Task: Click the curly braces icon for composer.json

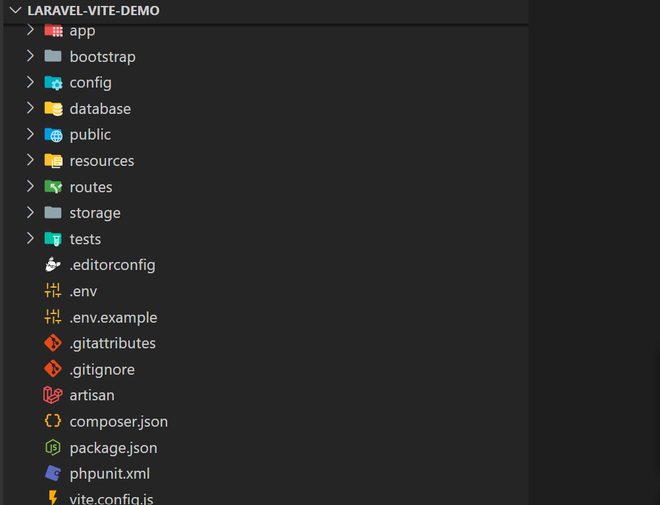Action: 53,421
